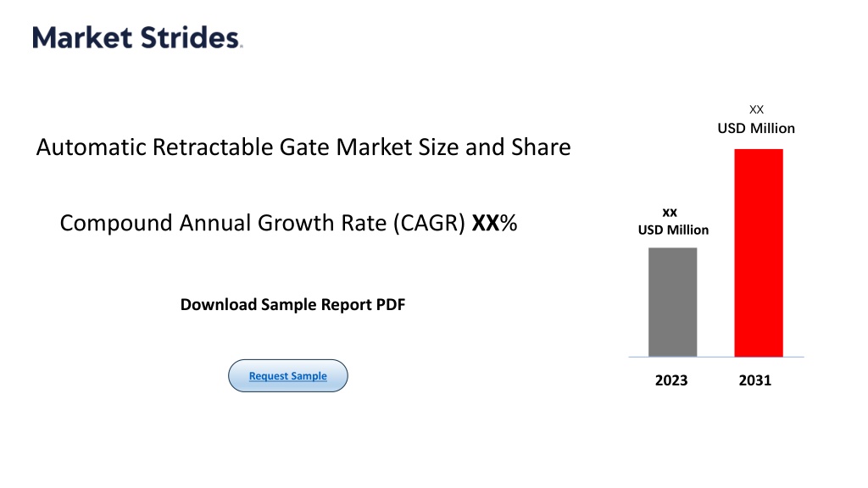Click the word Market in the logo
868x488 pixels.
click(x=82, y=37)
